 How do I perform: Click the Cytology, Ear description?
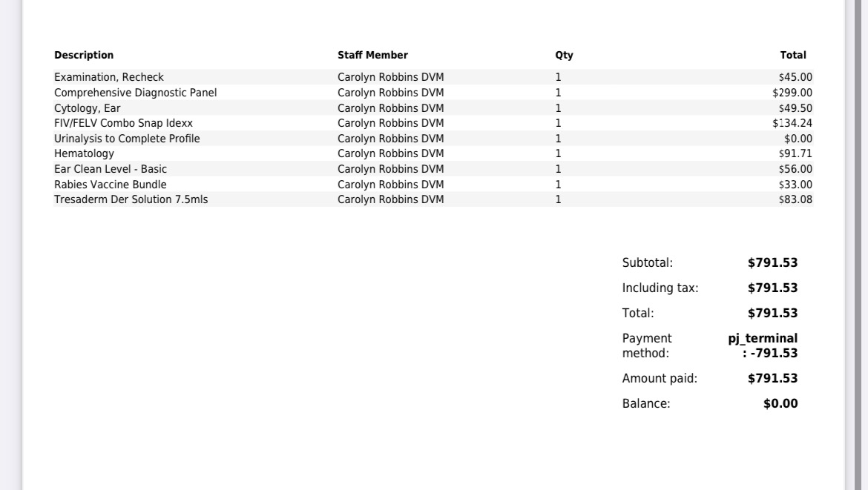(88, 108)
